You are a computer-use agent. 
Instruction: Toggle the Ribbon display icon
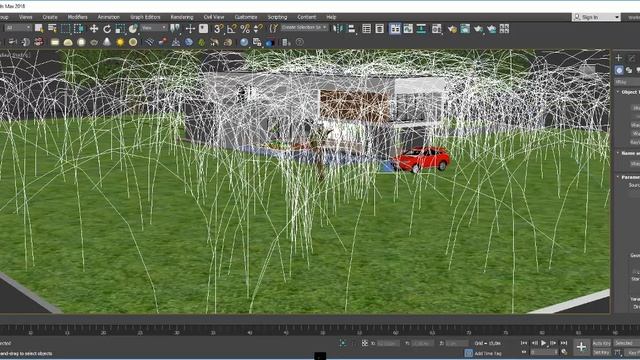[x=395, y=29]
